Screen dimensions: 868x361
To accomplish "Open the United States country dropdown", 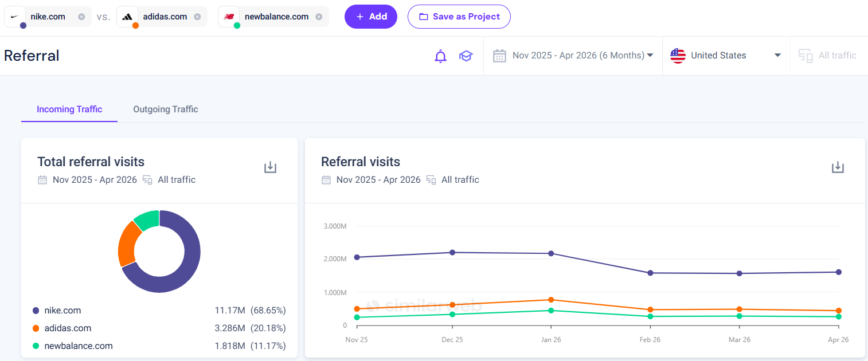I will tap(726, 56).
